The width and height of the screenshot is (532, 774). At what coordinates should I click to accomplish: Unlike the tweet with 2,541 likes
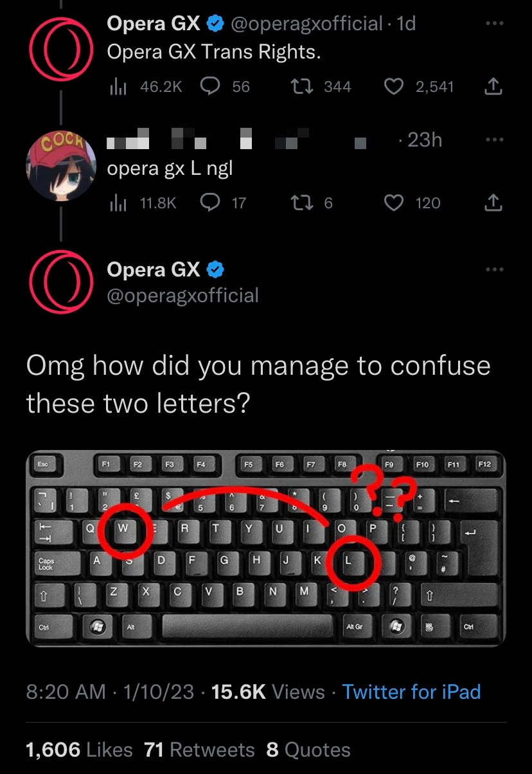(x=395, y=86)
